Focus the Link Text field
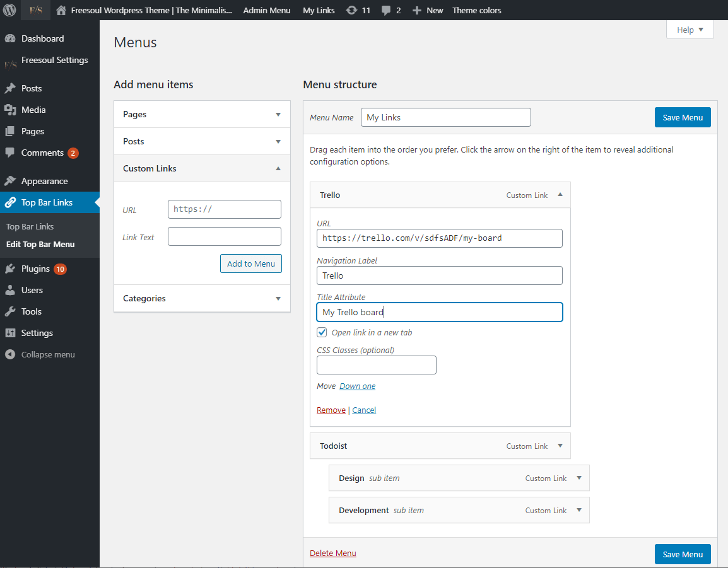Screen dimensions: 728x568 coord(224,236)
